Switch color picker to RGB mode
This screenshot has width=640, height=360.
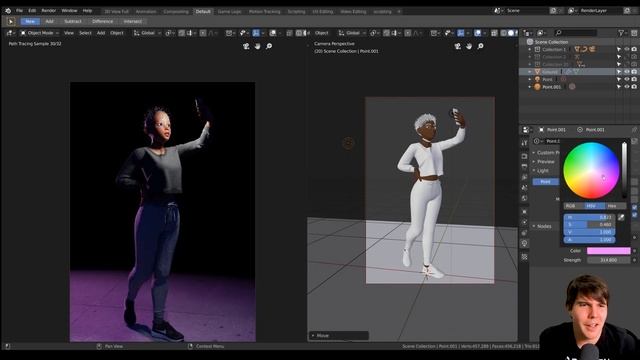[573, 206]
